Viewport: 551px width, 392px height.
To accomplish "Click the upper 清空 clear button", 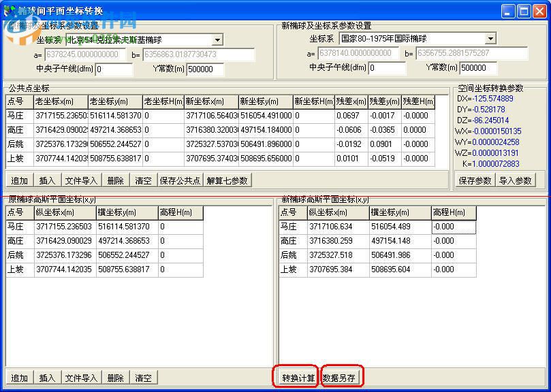I will [x=142, y=180].
